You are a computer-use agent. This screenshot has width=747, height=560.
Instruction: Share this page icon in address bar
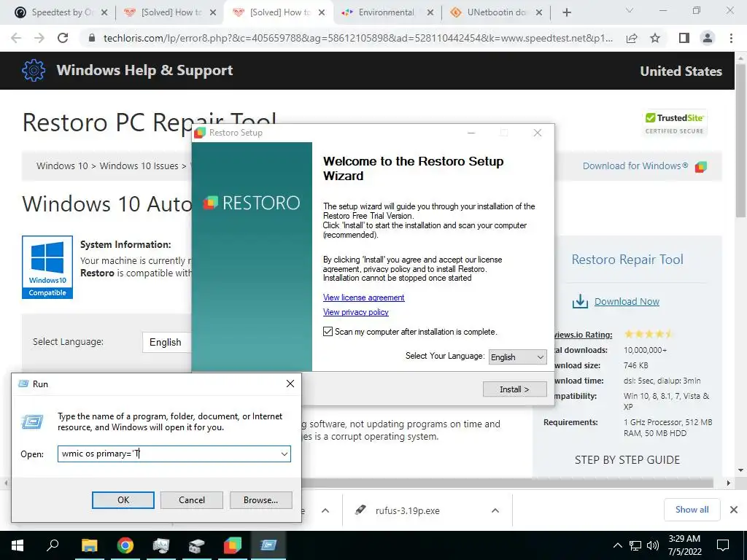coord(632,38)
